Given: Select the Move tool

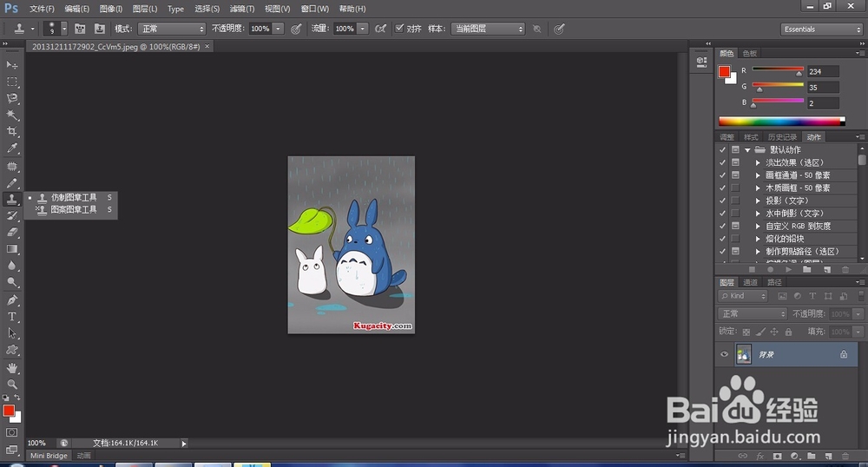Looking at the screenshot, I should coord(11,65).
